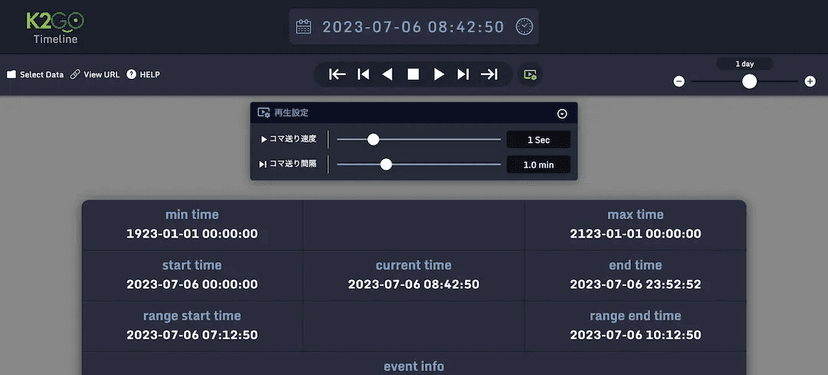Click View URL link
Image resolution: width=828 pixels, height=375 pixels.
coord(95,74)
